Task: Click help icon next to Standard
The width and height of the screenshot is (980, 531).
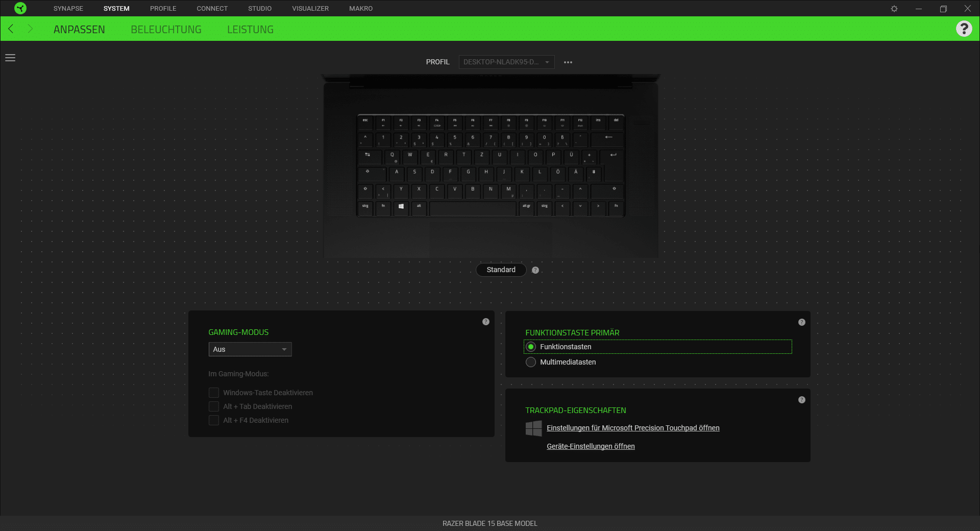Action: pos(535,270)
